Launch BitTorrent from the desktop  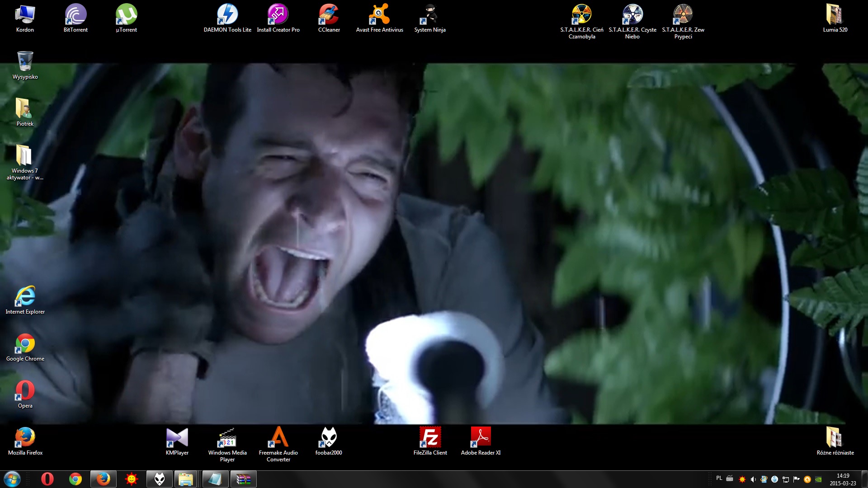75,18
